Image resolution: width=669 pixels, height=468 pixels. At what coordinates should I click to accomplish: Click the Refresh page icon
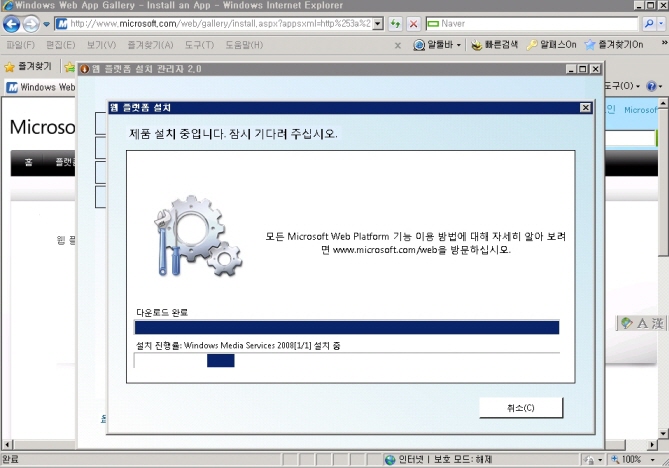396,24
